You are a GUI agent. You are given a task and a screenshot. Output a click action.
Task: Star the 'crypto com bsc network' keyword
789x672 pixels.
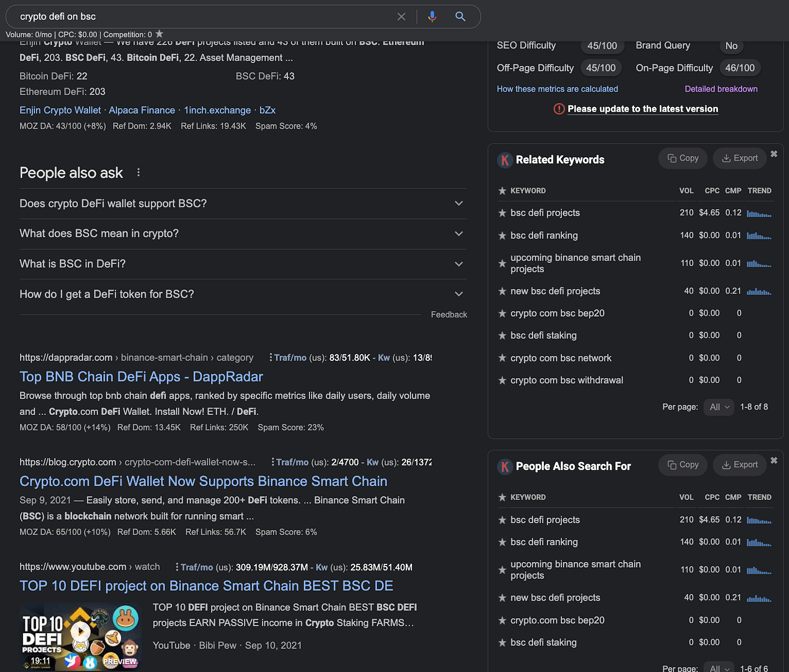pos(502,358)
